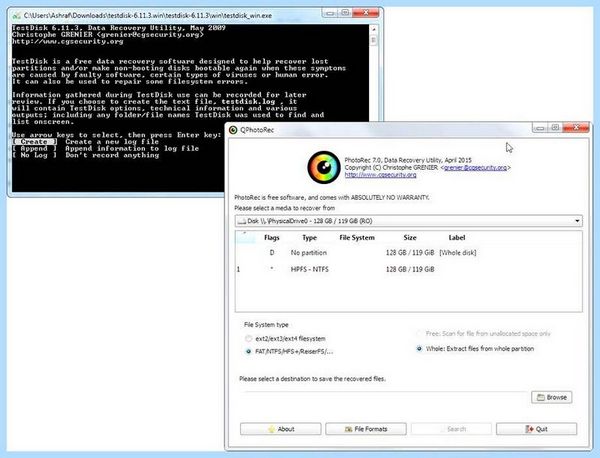Select Whole: extract files from whole partition
Screen dimensions: 600x458
(419, 349)
